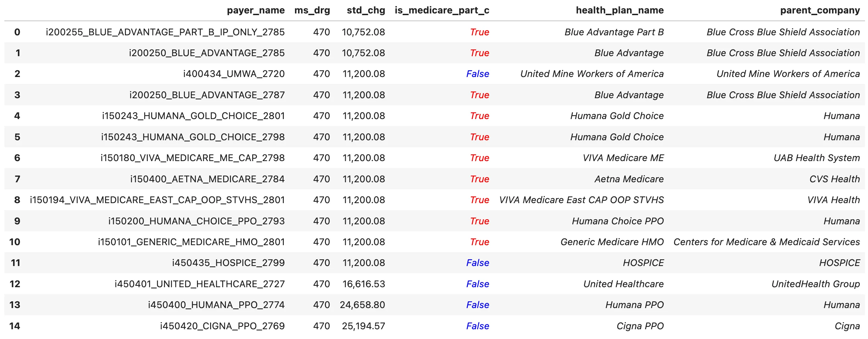868x339 pixels.
Task: Click the health_plan_name column header
Action: click(x=620, y=10)
